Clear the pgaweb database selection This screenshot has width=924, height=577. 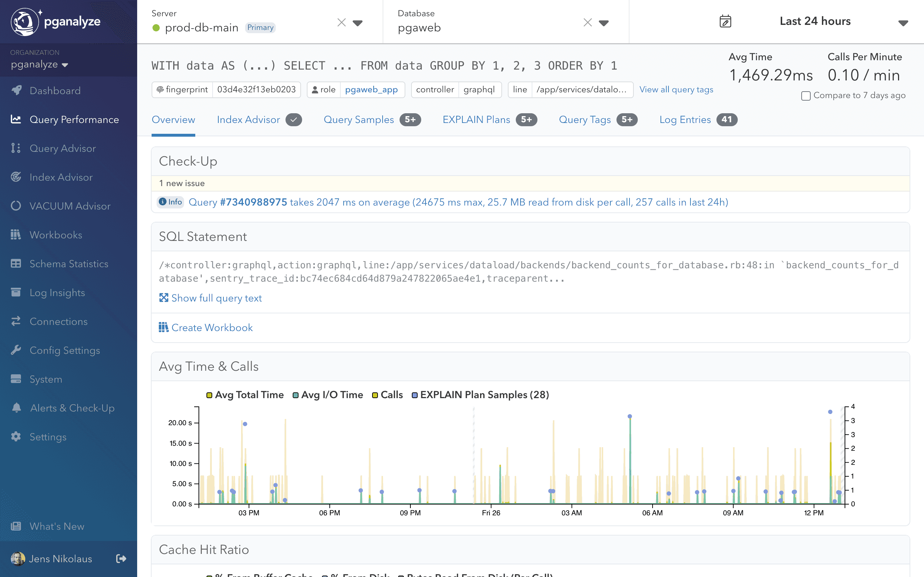click(588, 23)
